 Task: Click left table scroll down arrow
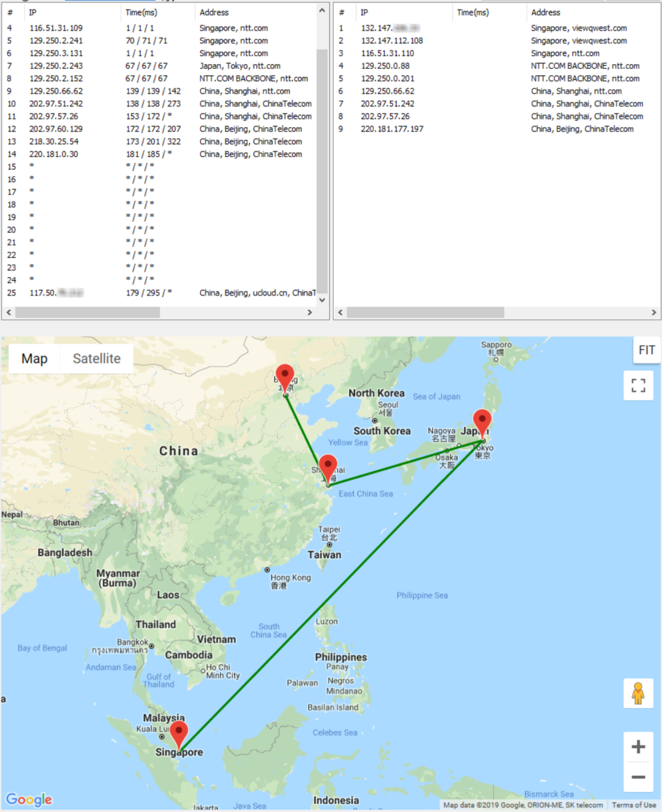(322, 300)
